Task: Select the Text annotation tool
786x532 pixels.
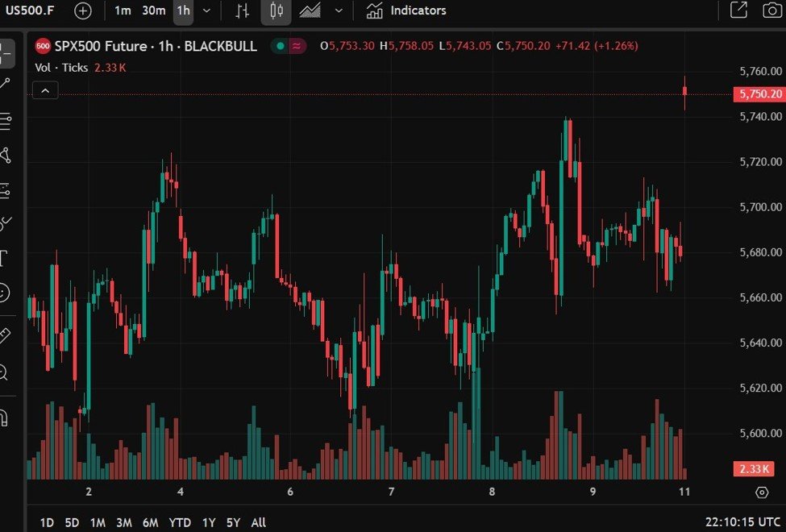Action: point(4,258)
